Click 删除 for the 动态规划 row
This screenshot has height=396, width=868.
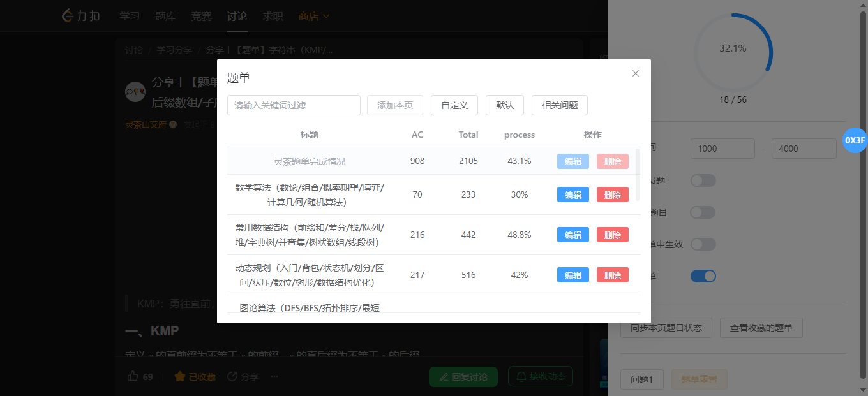click(612, 275)
